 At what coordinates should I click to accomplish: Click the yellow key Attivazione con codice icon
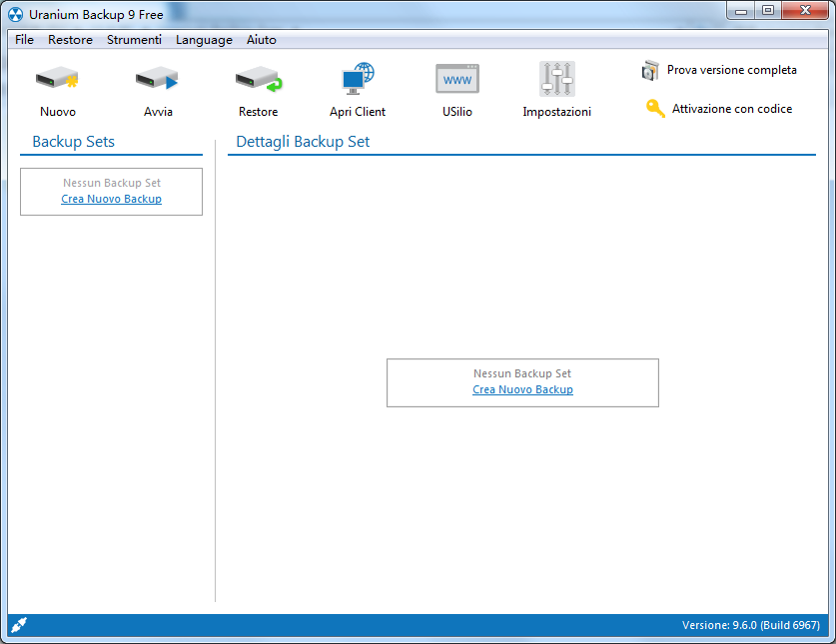655,109
